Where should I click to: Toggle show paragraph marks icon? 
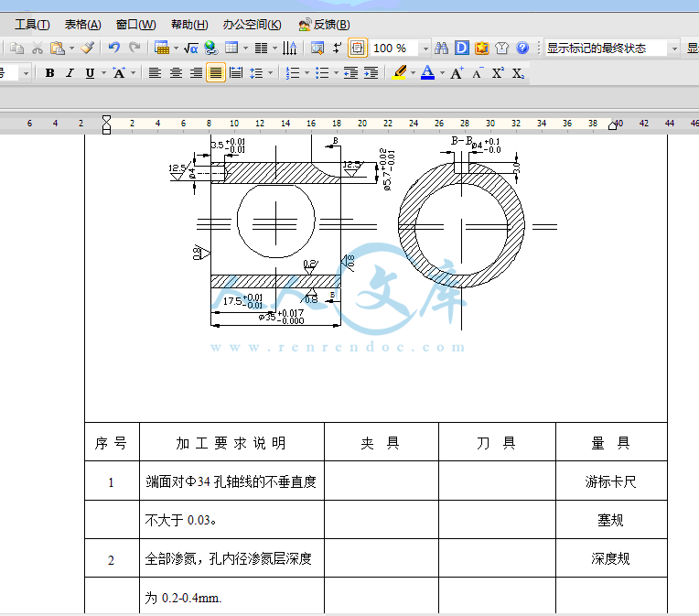pos(337,48)
